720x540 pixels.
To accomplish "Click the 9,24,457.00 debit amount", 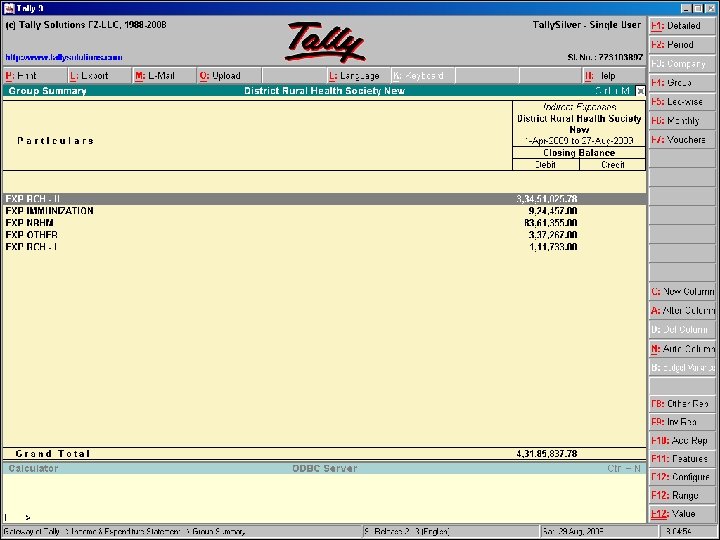I will point(553,211).
